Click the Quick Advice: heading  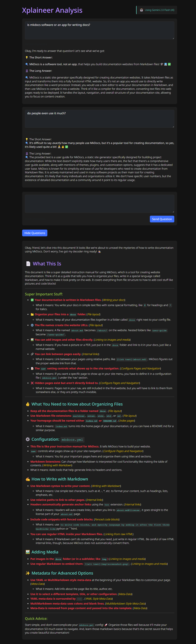[x=36, y=618]
